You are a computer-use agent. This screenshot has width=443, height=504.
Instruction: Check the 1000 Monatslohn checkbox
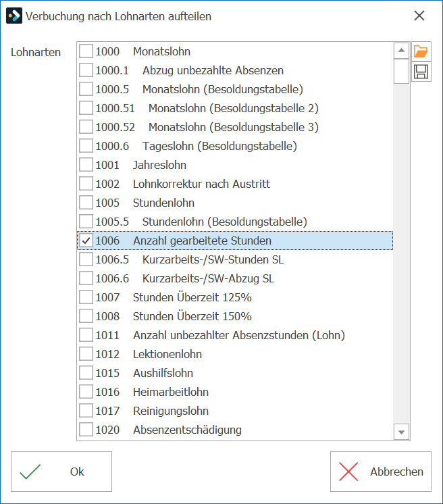(x=86, y=51)
